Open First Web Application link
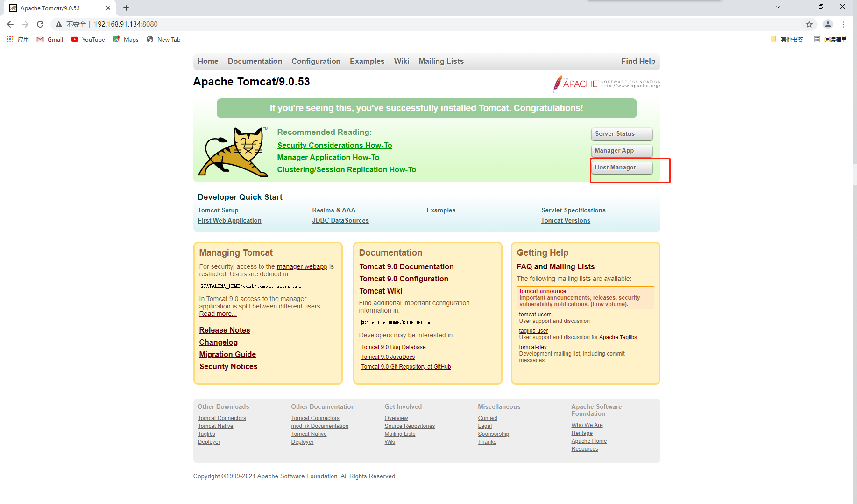Image resolution: width=857 pixels, height=504 pixels. 229,221
